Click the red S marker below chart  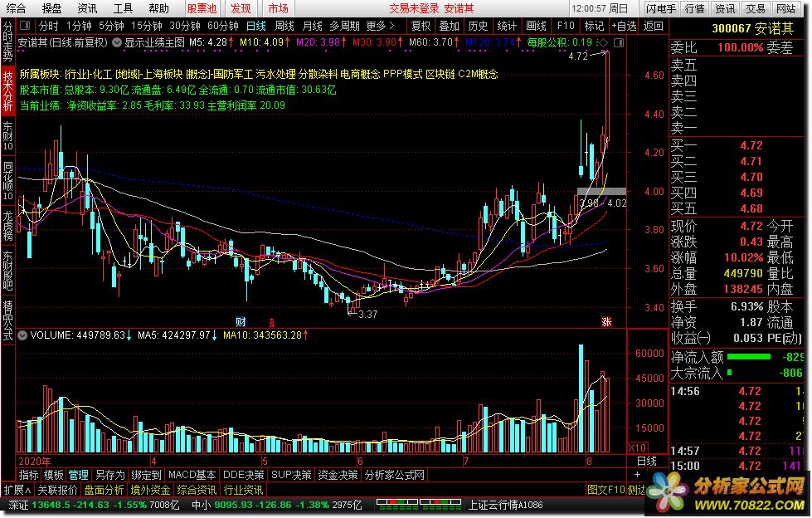pyautogui.click(x=271, y=323)
